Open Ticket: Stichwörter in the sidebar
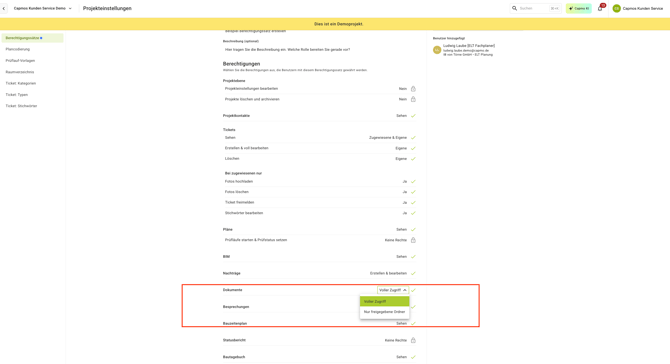 click(x=21, y=106)
